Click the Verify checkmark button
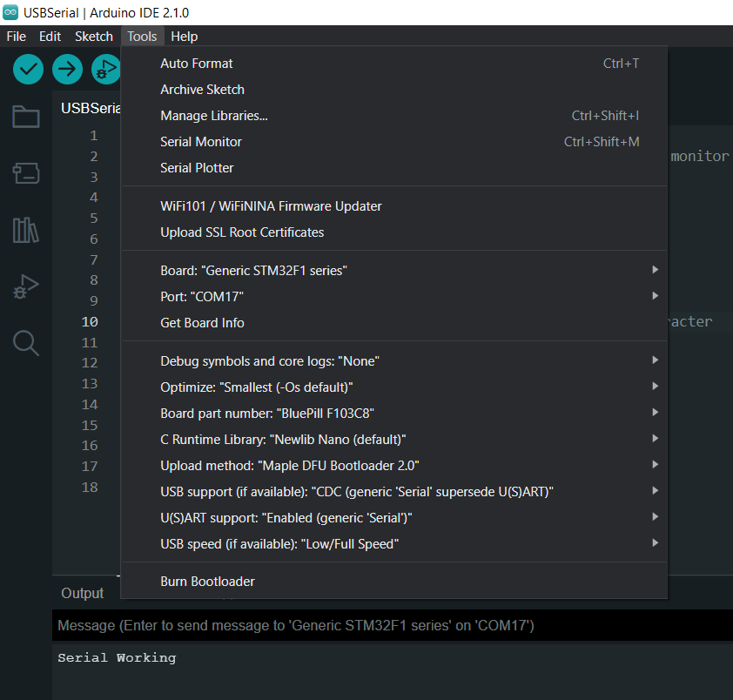Image resolution: width=733 pixels, height=700 pixels. pos(28,69)
